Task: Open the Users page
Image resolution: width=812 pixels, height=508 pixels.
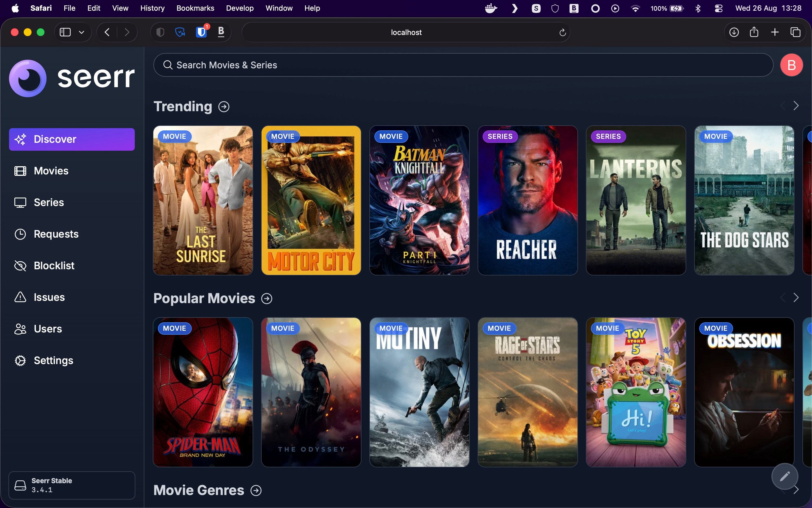Action: click(72, 329)
